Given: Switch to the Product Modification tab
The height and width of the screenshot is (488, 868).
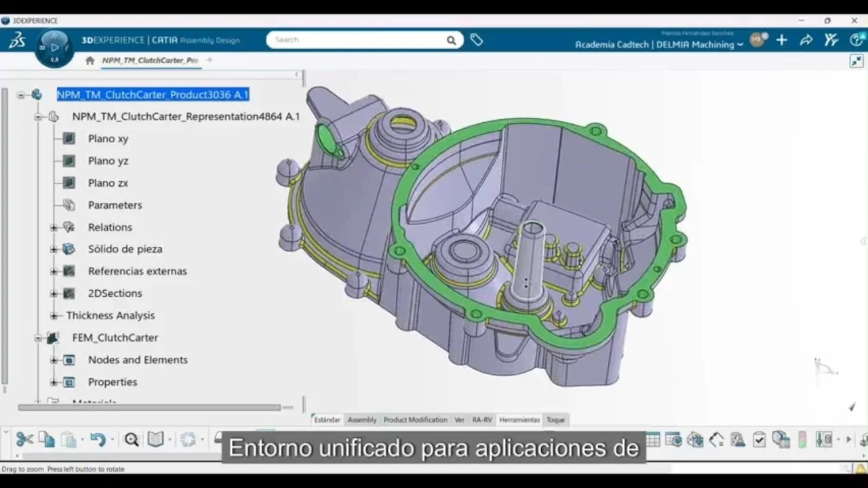Looking at the screenshot, I should pos(415,420).
